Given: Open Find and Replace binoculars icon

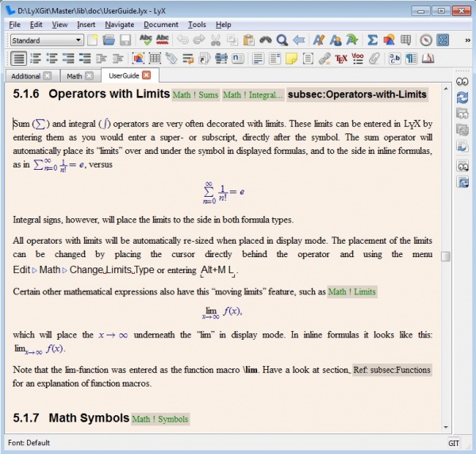Looking at the screenshot, I should [265, 40].
